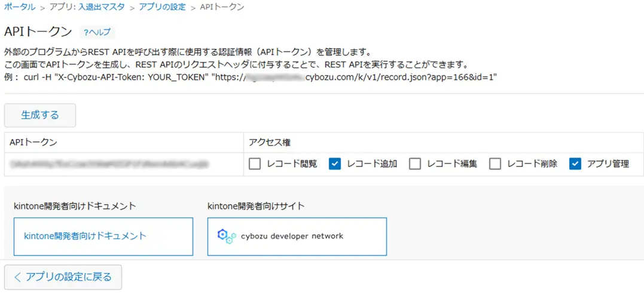Uncheck the レコード追加 checkbox

tap(335, 165)
